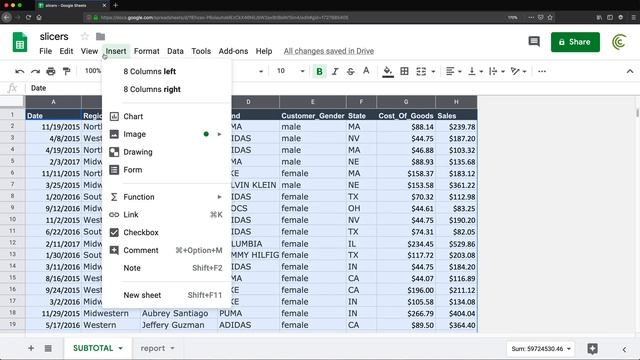Toggle the side panel arrow
640x360 pixels.
(624, 349)
